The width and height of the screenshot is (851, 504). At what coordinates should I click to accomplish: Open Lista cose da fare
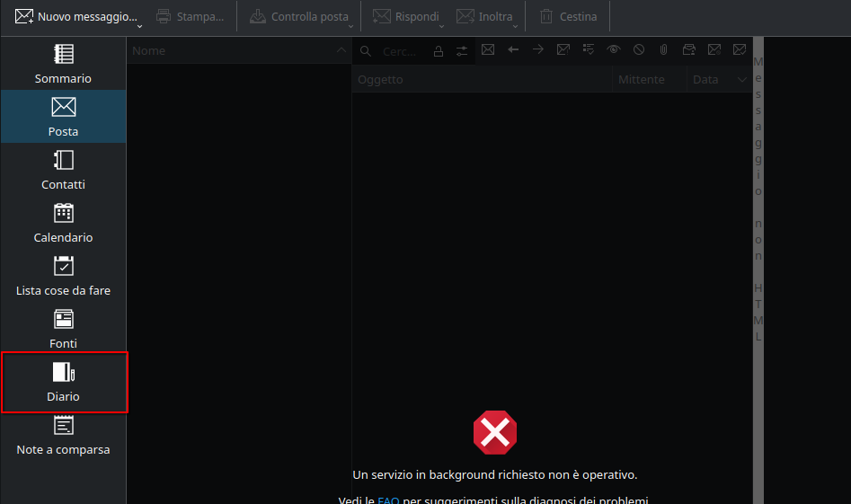pyautogui.click(x=63, y=276)
